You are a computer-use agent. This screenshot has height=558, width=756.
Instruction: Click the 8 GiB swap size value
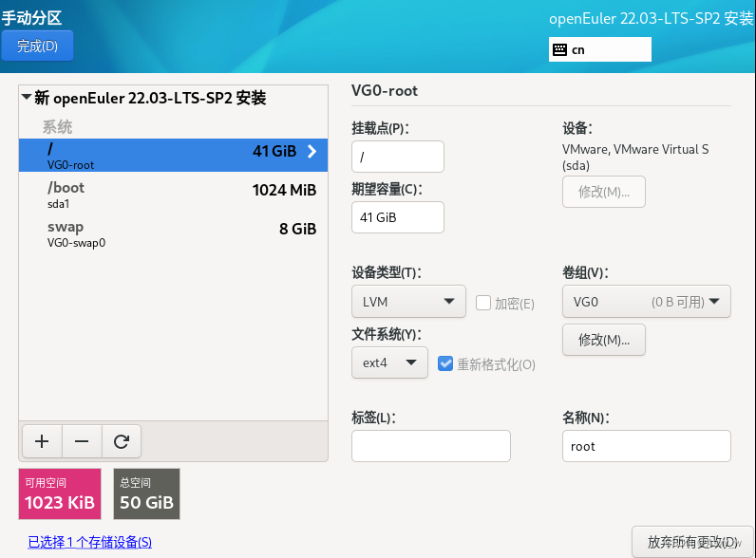coord(297,229)
